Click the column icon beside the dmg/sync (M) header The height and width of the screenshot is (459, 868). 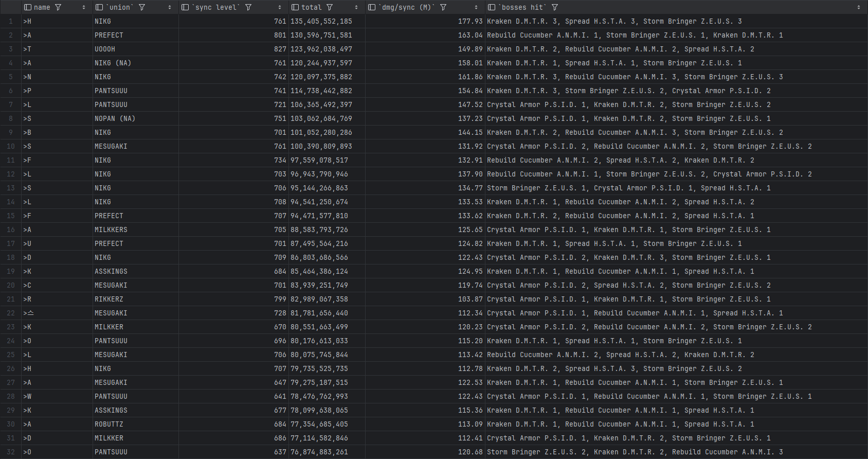pos(372,7)
